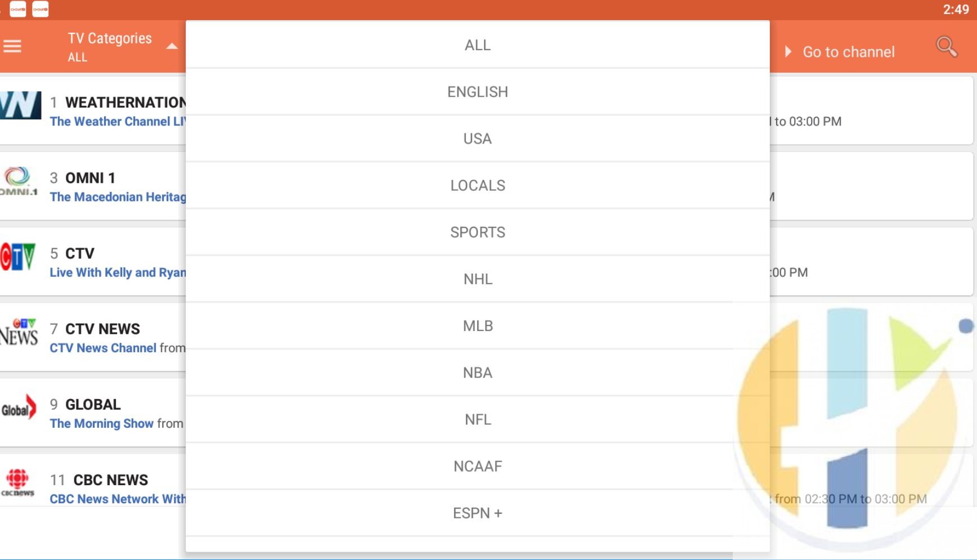Image resolution: width=977 pixels, height=560 pixels.
Task: Pick the LOCALS category
Action: (x=477, y=185)
